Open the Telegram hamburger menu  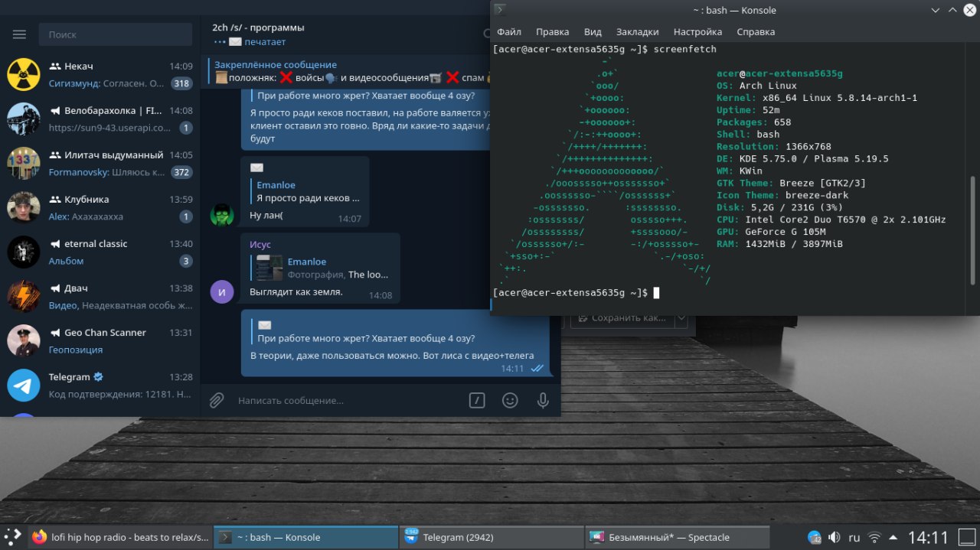[x=19, y=34]
